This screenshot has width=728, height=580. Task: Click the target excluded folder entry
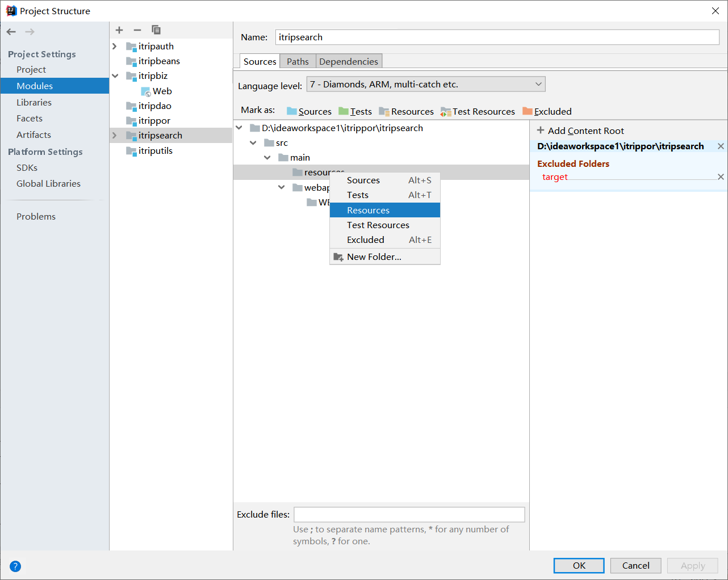[x=555, y=177]
